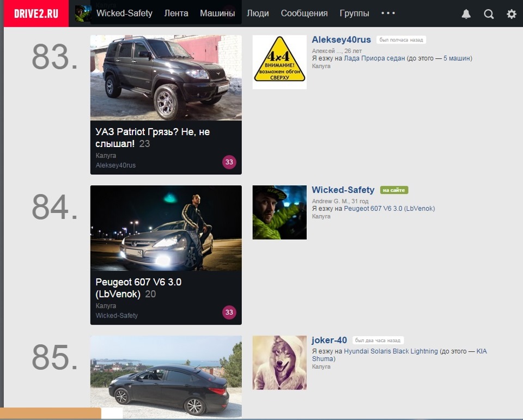Click Алексей ..., 26 лет text
This screenshot has width=523, height=420.
tap(337, 51)
